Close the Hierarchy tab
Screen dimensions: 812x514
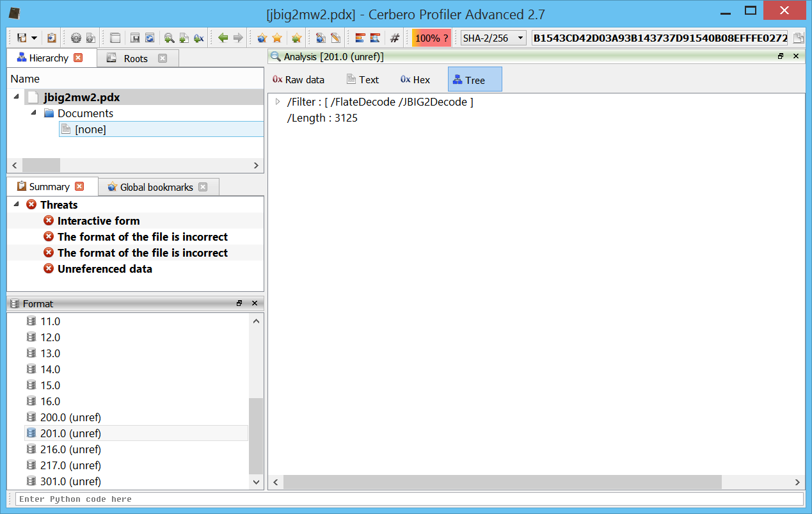point(78,58)
